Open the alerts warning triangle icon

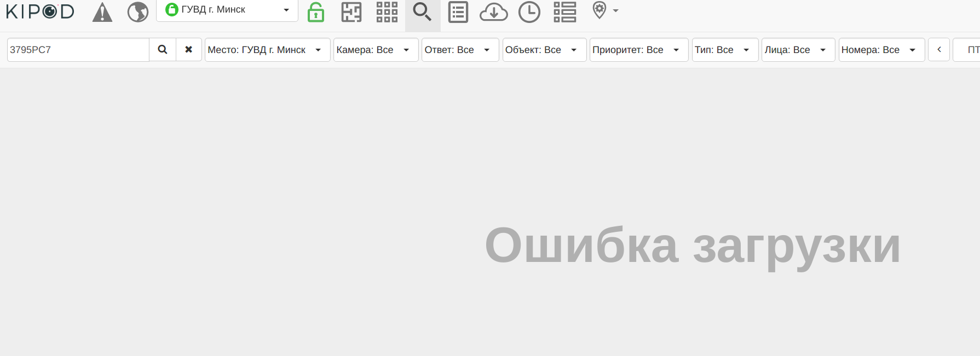coord(102,12)
